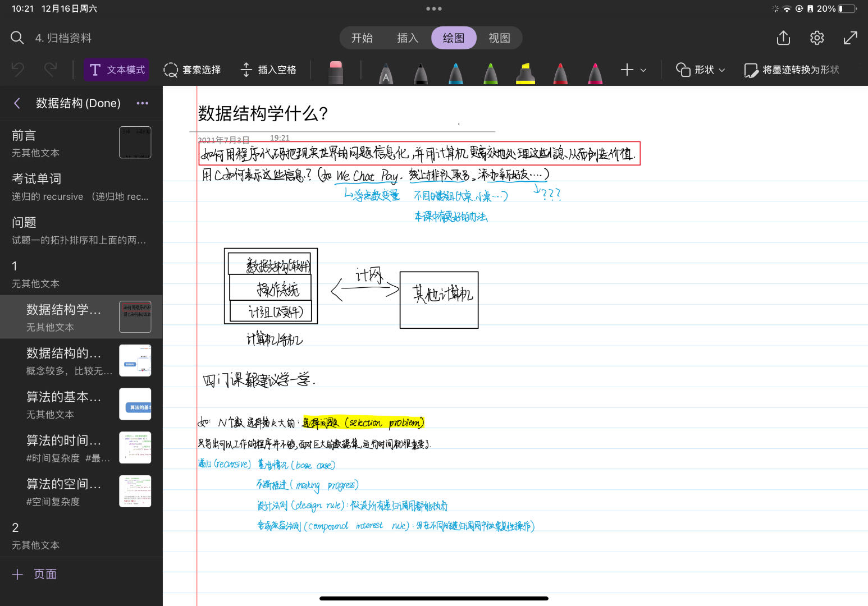Image resolution: width=868 pixels, height=606 pixels.
Task: Add a new 页面 page
Action: coord(34,574)
